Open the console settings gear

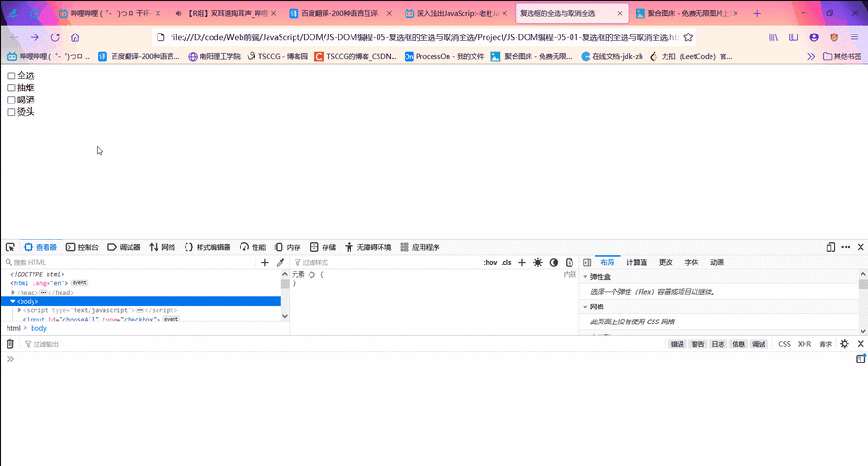(845, 344)
